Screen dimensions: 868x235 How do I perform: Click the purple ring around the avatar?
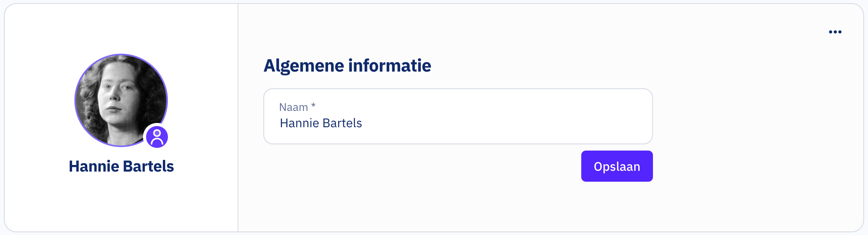(x=75, y=100)
